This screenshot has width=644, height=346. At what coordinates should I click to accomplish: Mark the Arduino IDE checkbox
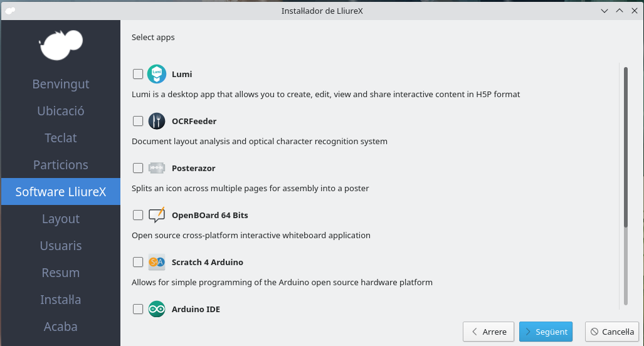click(x=138, y=309)
